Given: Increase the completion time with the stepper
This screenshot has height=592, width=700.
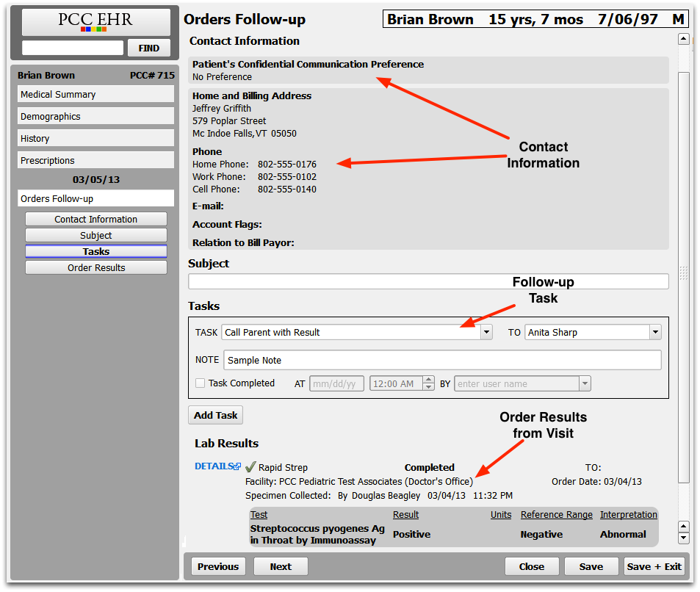Looking at the screenshot, I should point(428,380).
